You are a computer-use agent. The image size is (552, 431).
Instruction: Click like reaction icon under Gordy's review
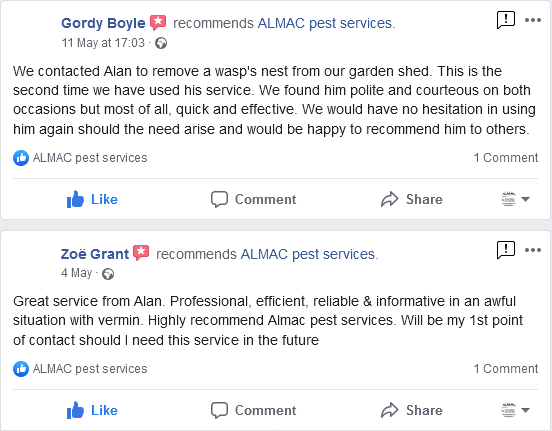(x=21, y=158)
